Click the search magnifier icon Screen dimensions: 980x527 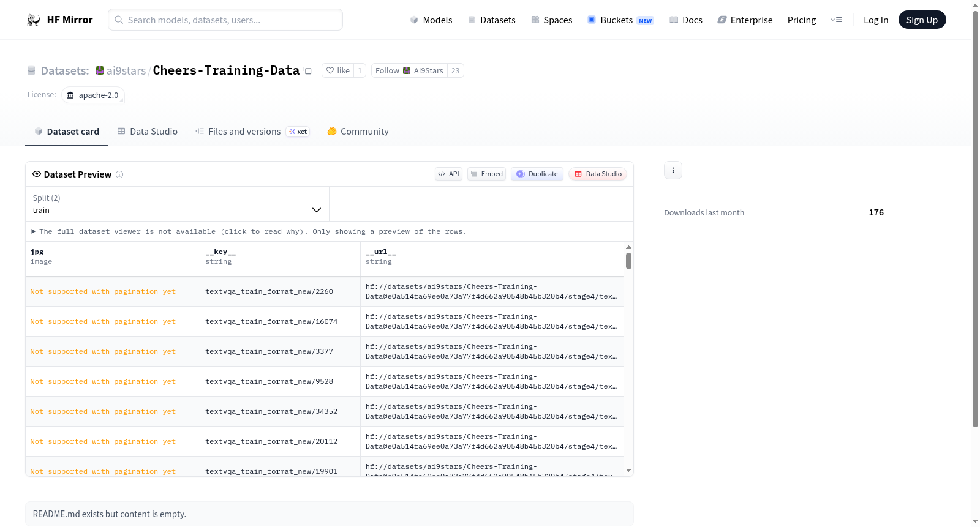[x=119, y=20]
